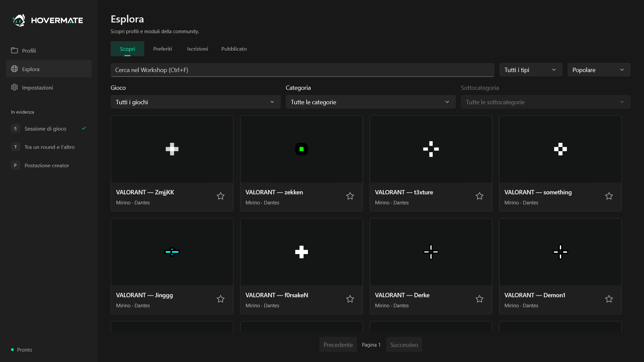This screenshot has height=362, width=644.
Task: Open the ZmjjKK crosshair preview
Action: point(172,149)
